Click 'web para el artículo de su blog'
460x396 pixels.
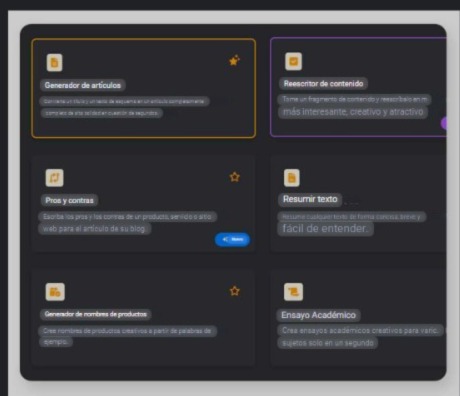[x=95, y=229]
